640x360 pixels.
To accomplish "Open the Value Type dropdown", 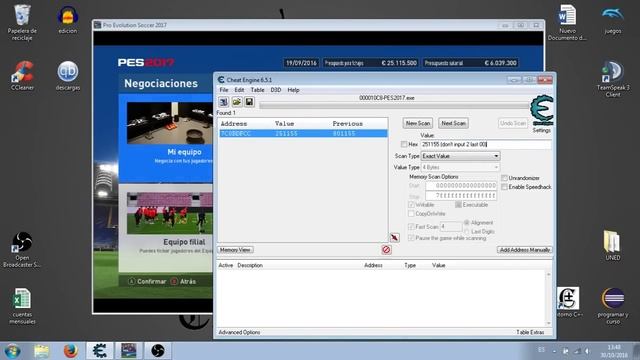I will click(x=460, y=167).
